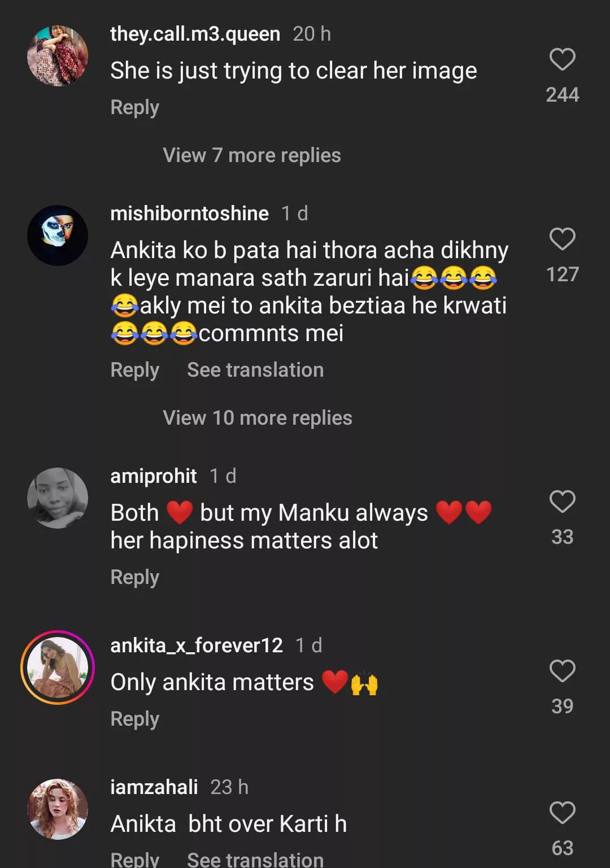Open username mishiborntoshine
Viewport: 610px width, 868px height.
point(189,213)
